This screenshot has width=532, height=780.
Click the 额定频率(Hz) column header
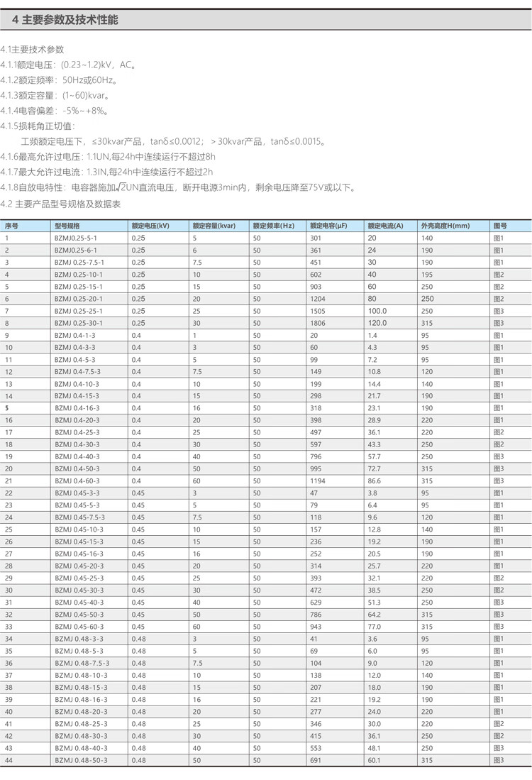pos(273,226)
